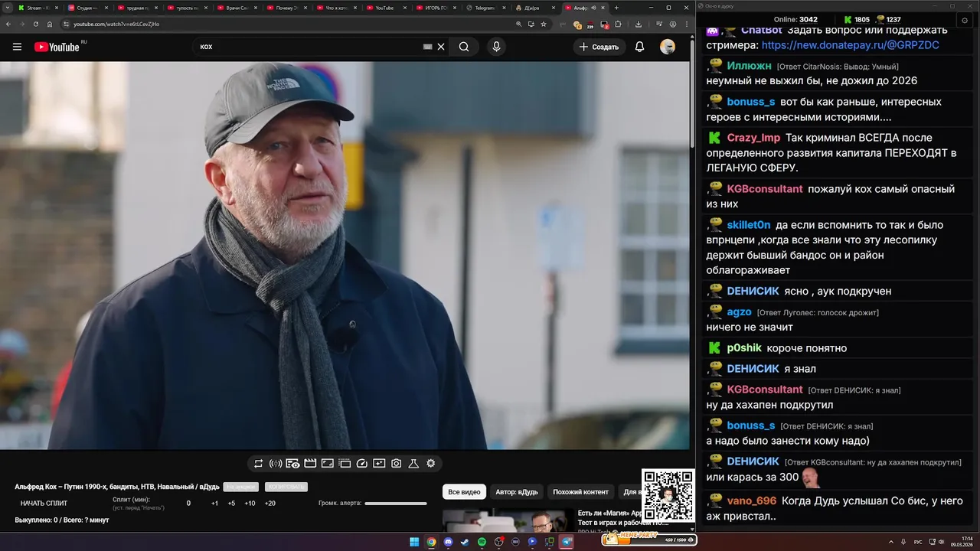Add +1 minute to split

pos(214,504)
